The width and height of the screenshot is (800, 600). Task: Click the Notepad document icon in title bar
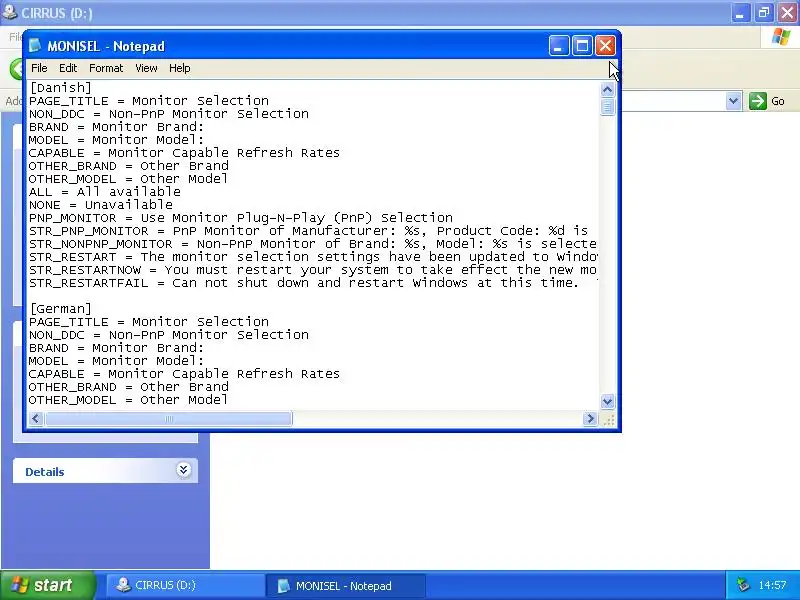pos(35,46)
